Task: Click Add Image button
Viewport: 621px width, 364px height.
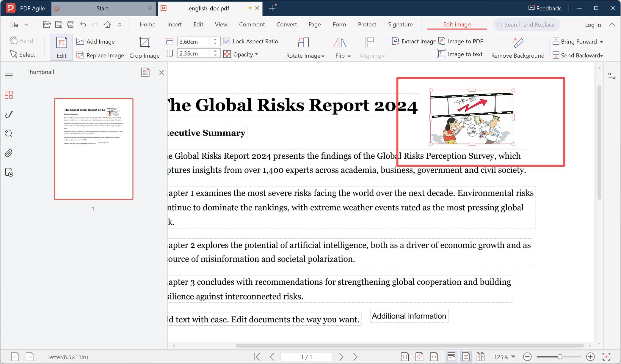Action: click(95, 41)
